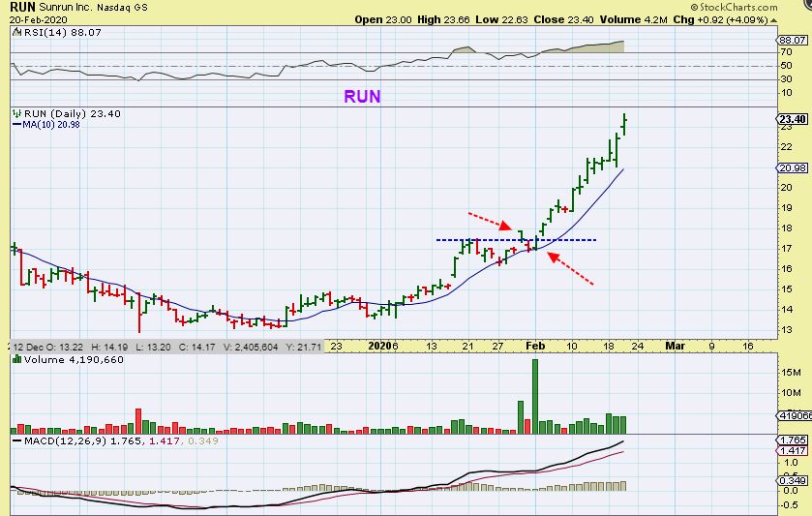
Task: Click the 1.417 signal value in MACD legend
Action: tap(165, 440)
